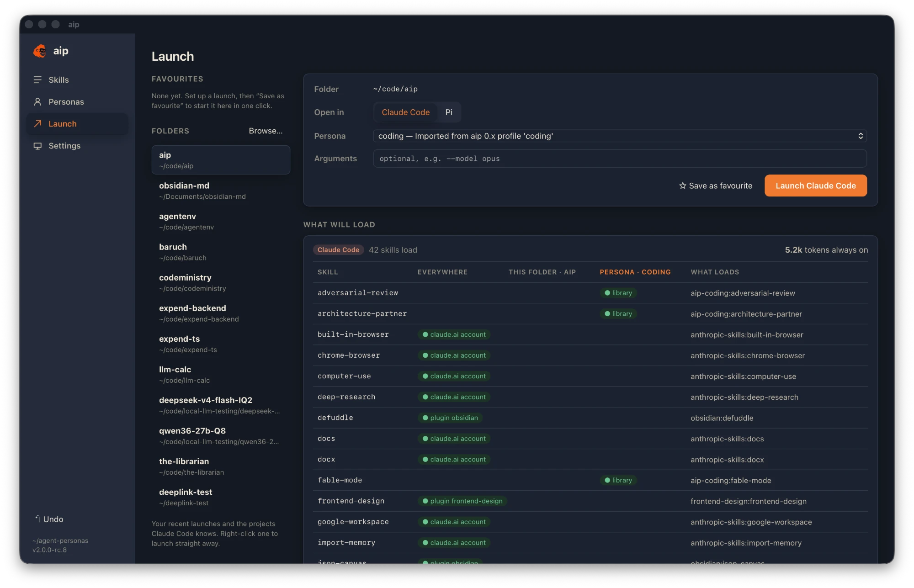914x588 pixels.
Task: Go to the Personas section
Action: [x=77, y=101]
